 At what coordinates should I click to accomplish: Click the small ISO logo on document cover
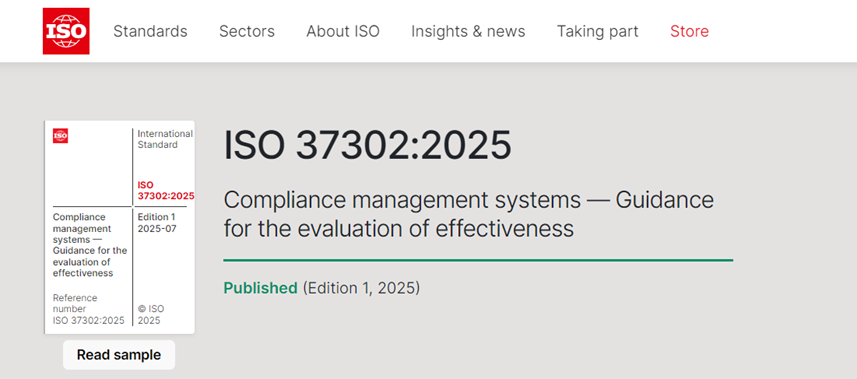tap(60, 136)
